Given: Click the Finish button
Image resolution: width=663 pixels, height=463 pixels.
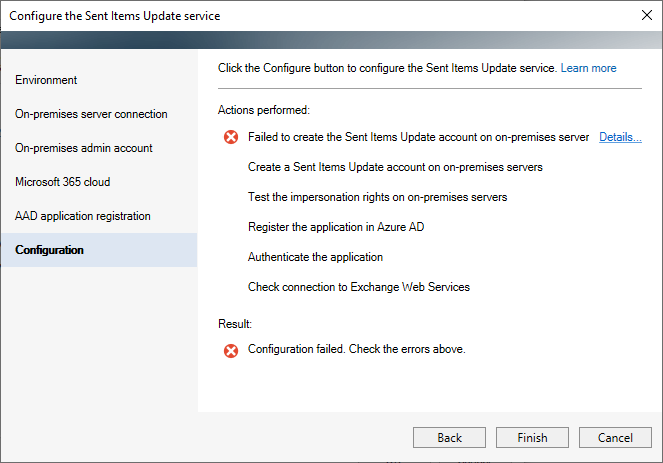Looking at the screenshot, I should point(532,438).
